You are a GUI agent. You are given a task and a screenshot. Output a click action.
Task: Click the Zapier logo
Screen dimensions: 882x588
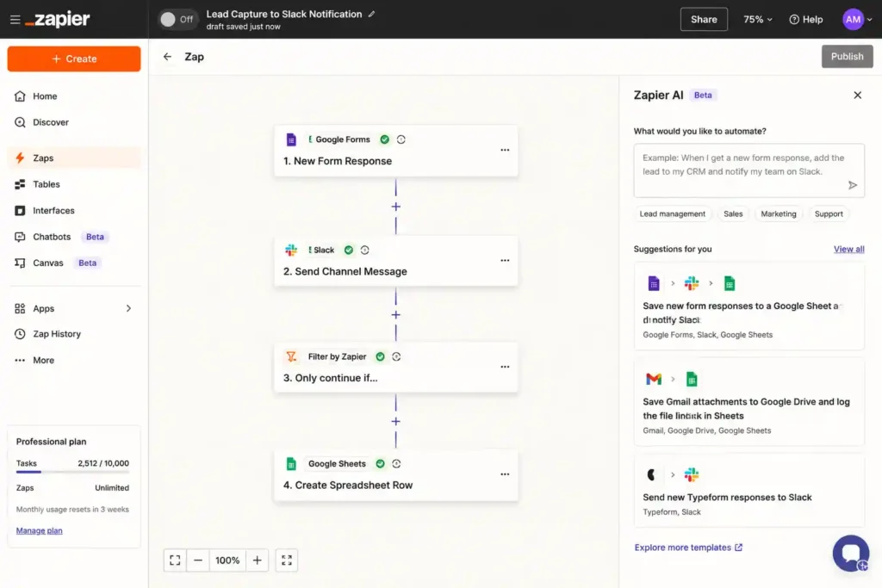[58, 19]
